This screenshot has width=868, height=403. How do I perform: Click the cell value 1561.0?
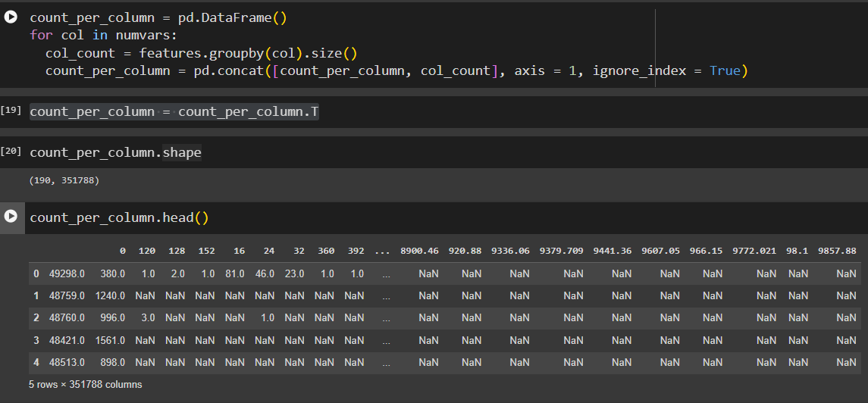(x=110, y=340)
